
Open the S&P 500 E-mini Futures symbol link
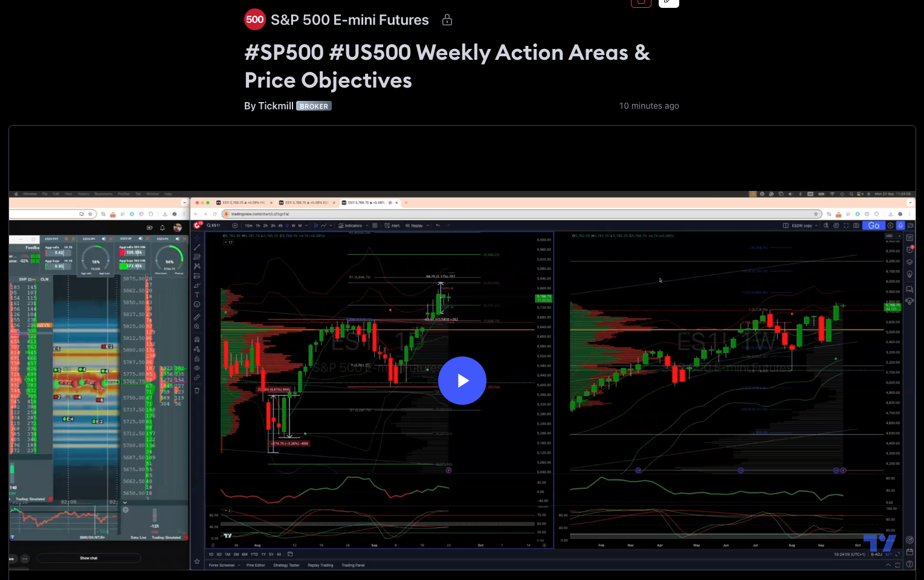349,20
